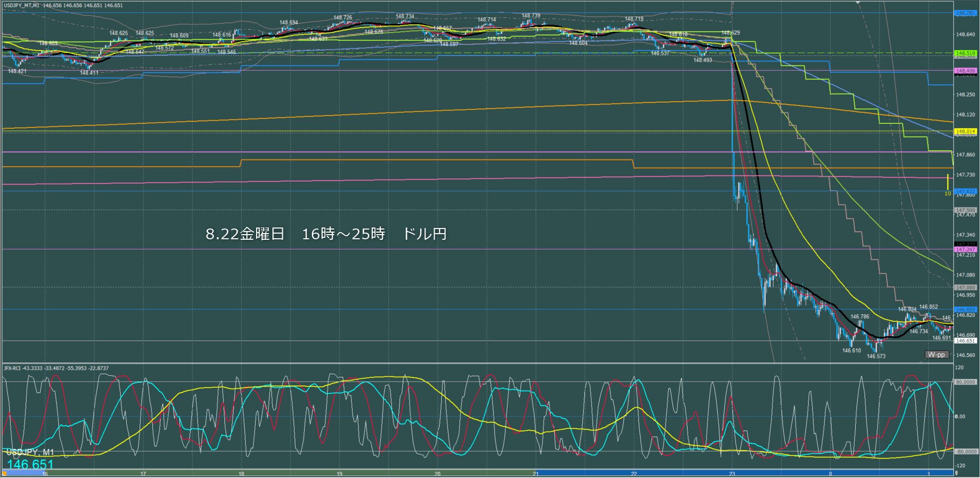Select the blue 148.781 price level tag

pos(965,13)
